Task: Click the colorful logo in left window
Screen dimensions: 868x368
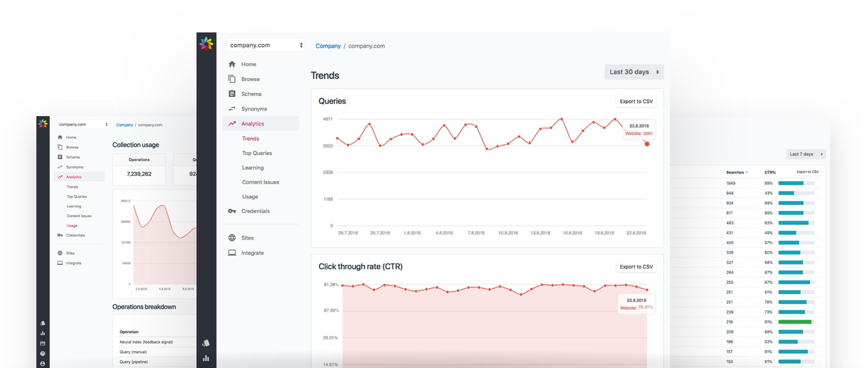Action: pyautogui.click(x=43, y=123)
